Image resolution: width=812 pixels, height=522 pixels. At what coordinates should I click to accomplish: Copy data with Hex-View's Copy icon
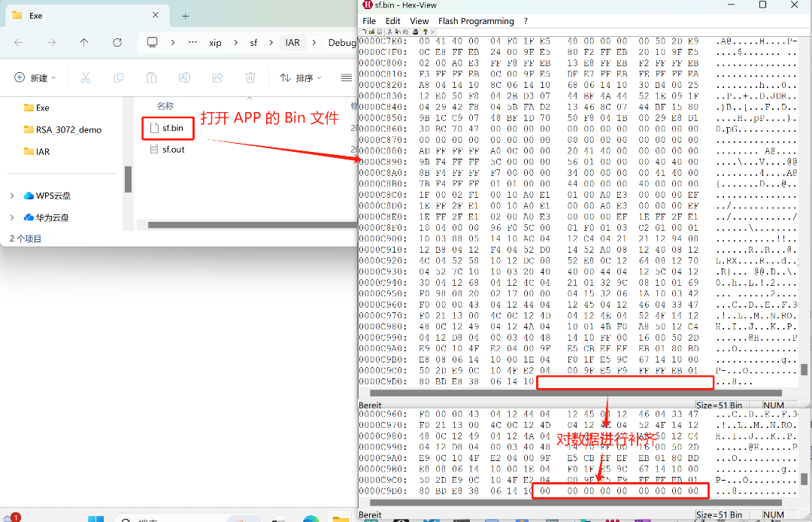click(398, 32)
